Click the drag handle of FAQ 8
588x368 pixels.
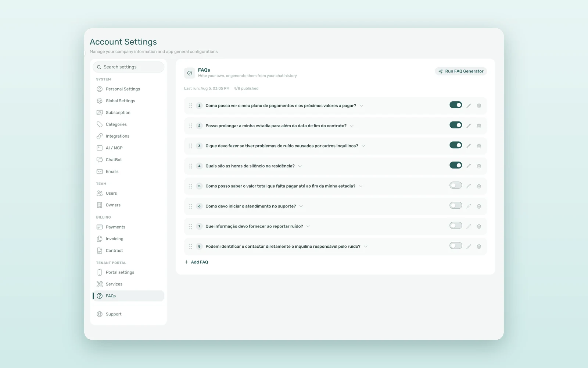(191, 247)
